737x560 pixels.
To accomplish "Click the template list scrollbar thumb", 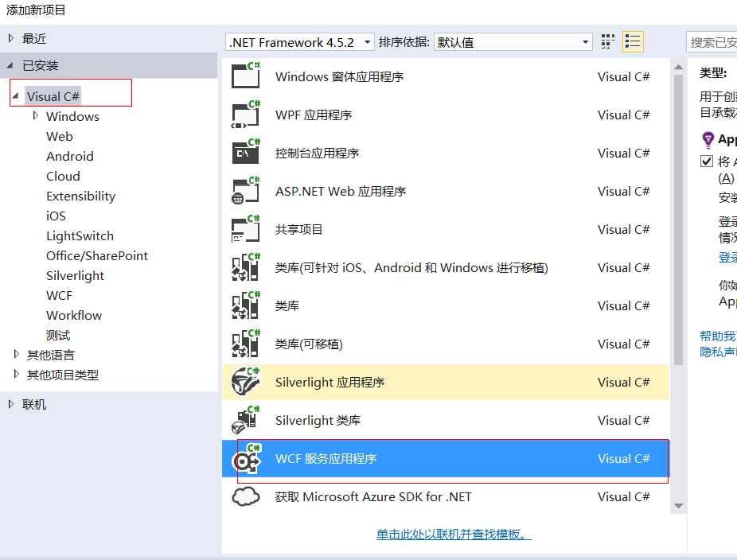I will [678, 220].
